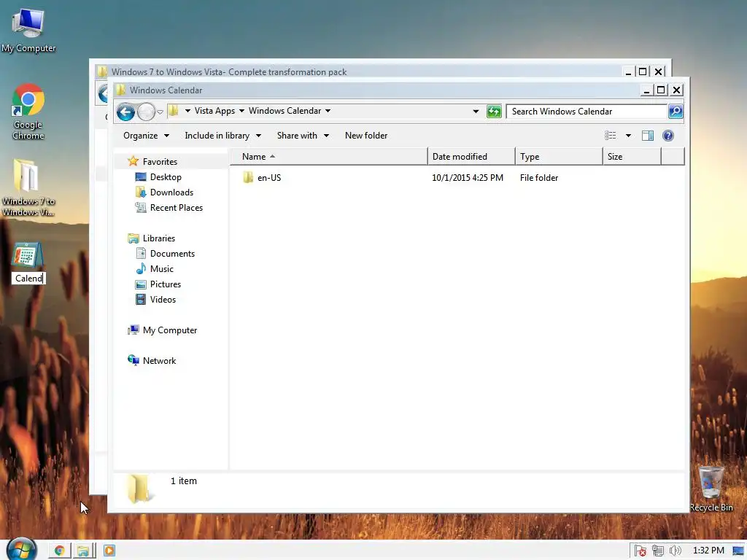The height and width of the screenshot is (560, 747).
Task: Click the Windows 7 to Windows Vi... desktop folder
Action: 28,187
